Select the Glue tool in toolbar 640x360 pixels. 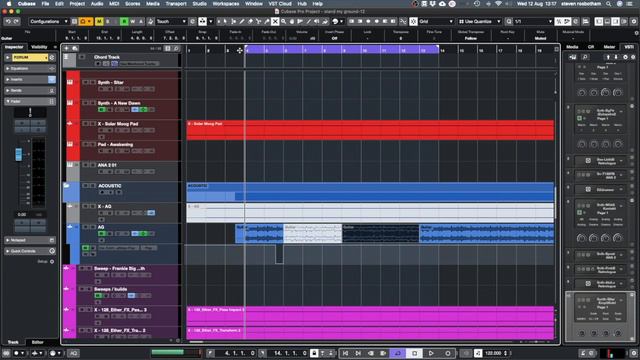click(267, 21)
